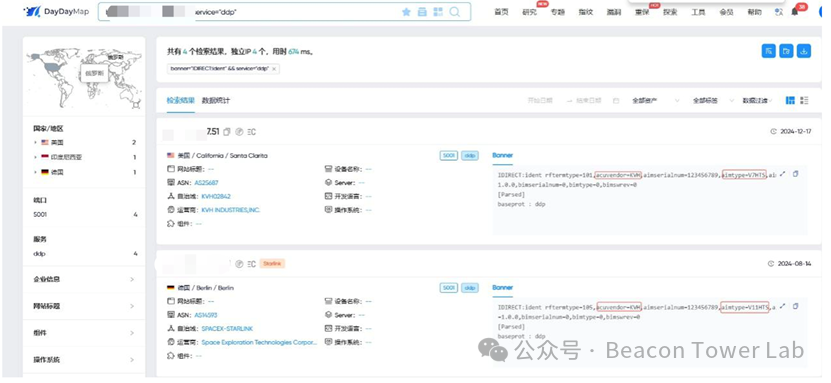Open the KVH02842 link

click(216, 197)
